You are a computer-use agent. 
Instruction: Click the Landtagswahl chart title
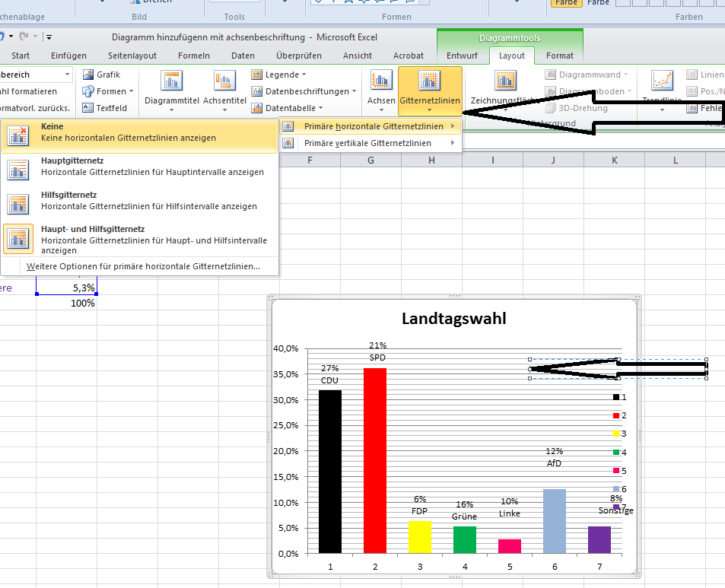[453, 319]
